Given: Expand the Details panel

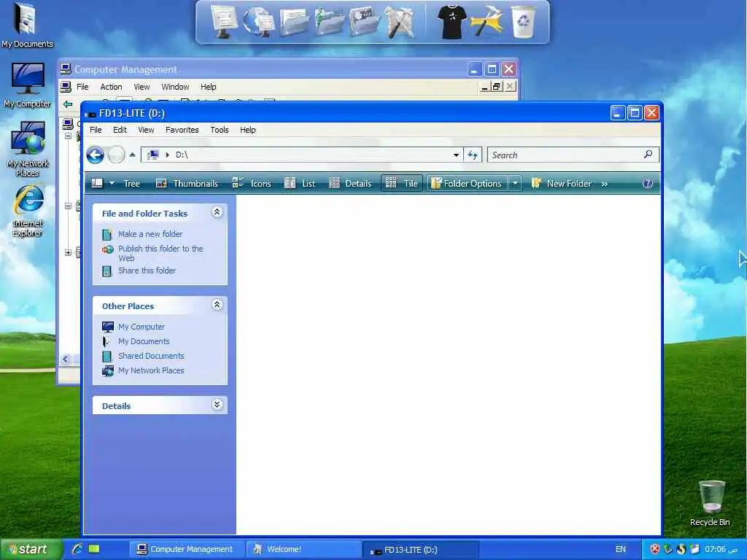Looking at the screenshot, I should tap(217, 405).
